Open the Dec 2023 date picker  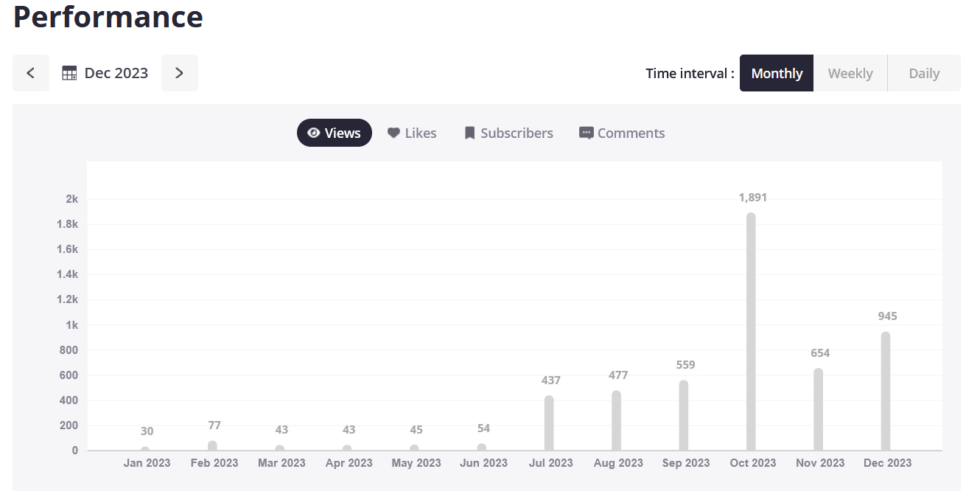(116, 73)
